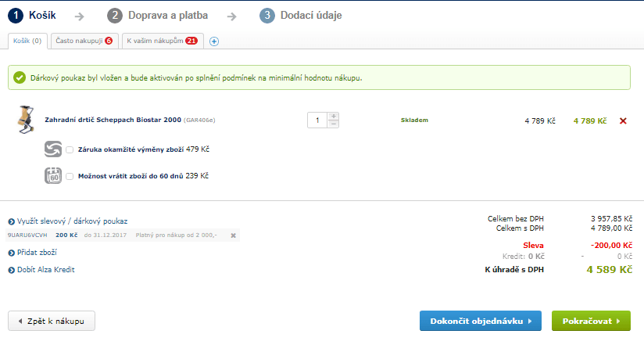
Task: Enable Možnost vrátit zboží do 60 dnů checkbox
Action: [70, 176]
